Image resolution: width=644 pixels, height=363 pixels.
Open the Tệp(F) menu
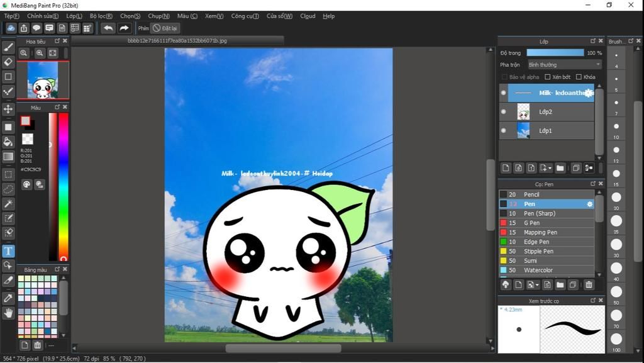point(11,16)
